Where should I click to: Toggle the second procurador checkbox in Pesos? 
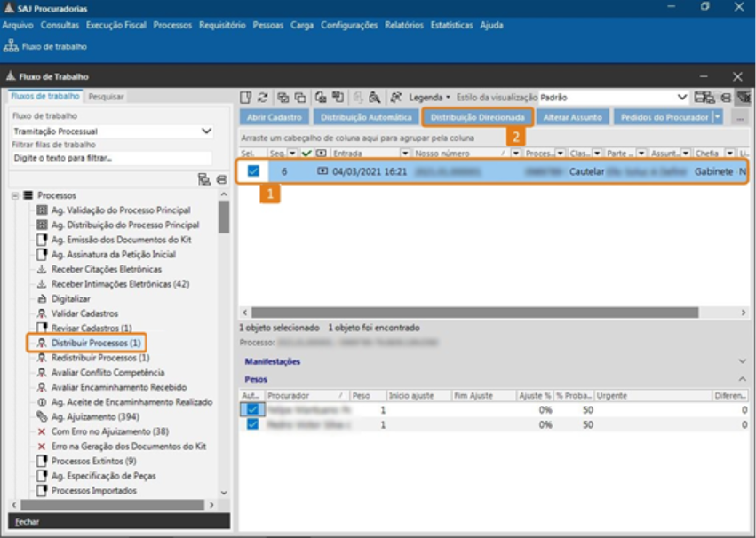(x=253, y=424)
